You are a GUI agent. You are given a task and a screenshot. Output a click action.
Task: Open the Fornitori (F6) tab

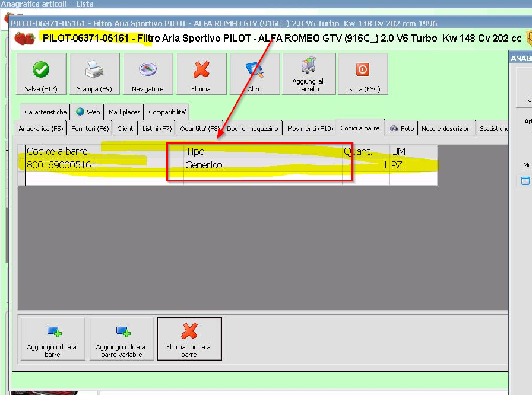(90, 129)
